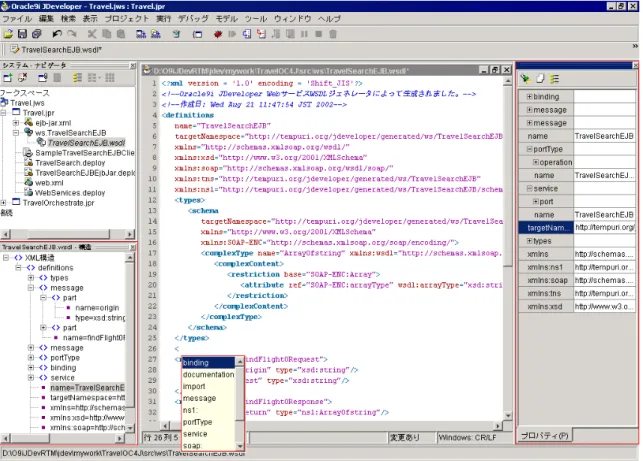Click the Paste toolbar icon
The width and height of the screenshot is (643, 461).
pyautogui.click(x=121, y=34)
